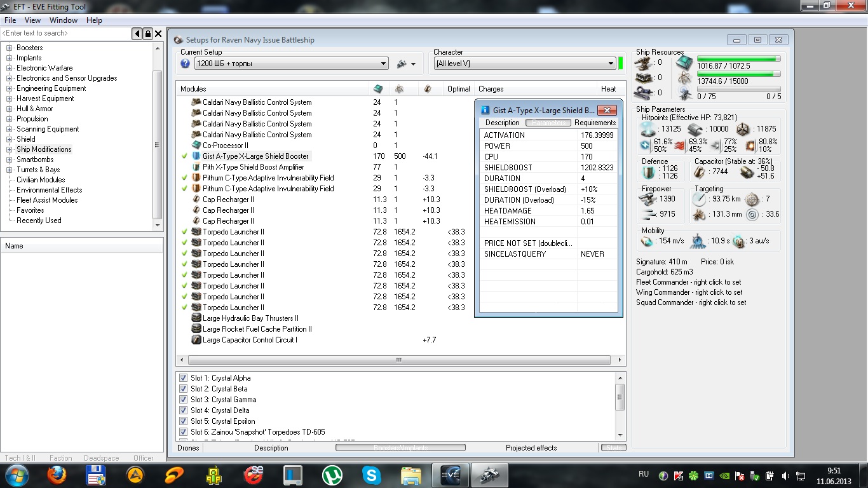The image size is (868, 488).
Task: Click the max velocity icon in Mobility
Action: 647,241
